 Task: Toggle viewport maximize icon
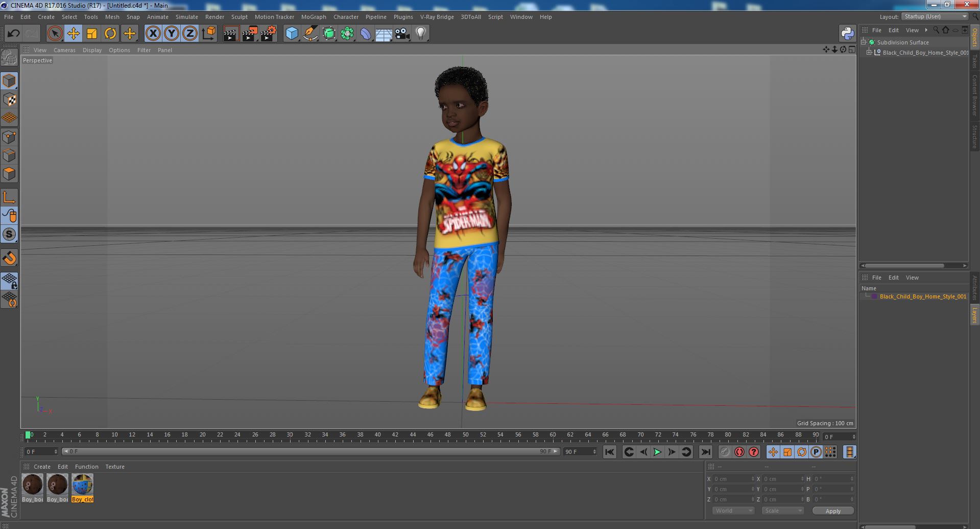(x=852, y=50)
